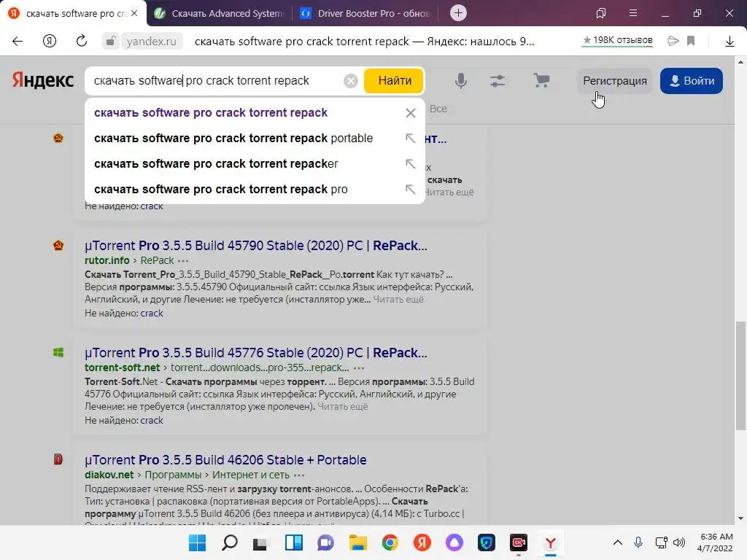The width and height of the screenshot is (747, 560).
Task: Open the Alice purple assistant icon
Action: pos(454,542)
